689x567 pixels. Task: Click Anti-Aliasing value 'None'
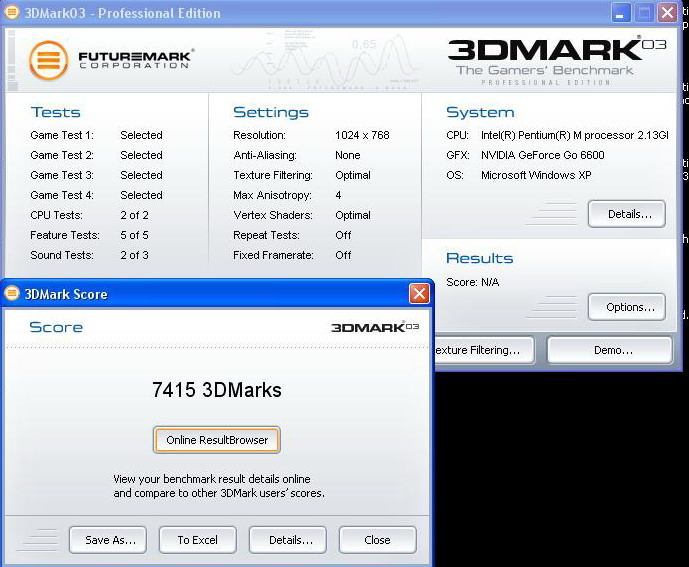(348, 155)
